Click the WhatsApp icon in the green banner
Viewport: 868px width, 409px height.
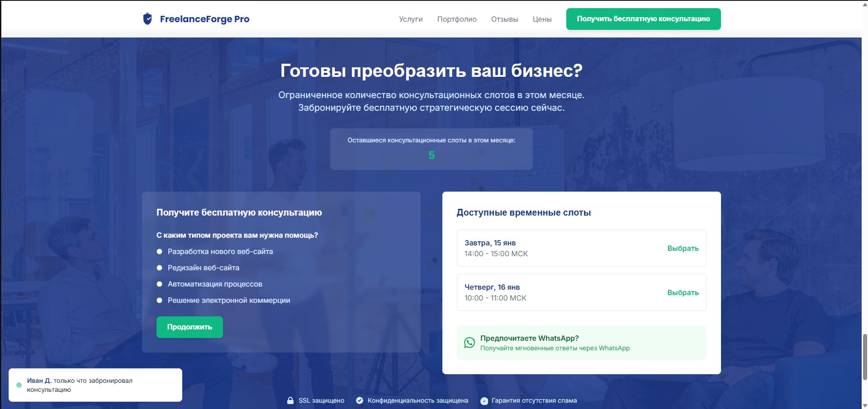[470, 343]
